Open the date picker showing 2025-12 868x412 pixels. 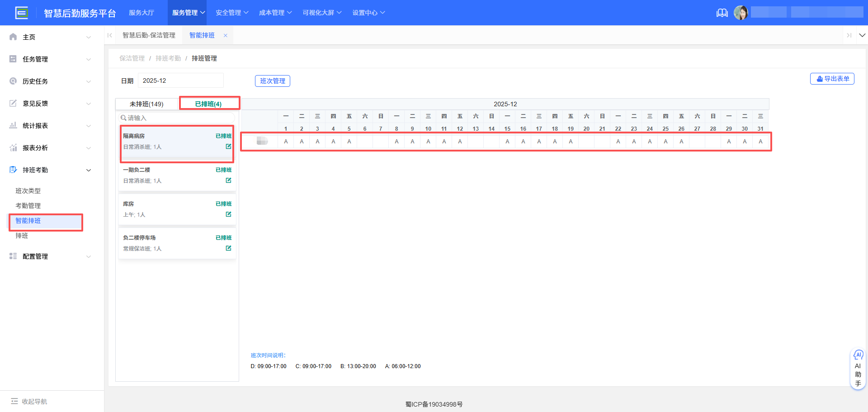pyautogui.click(x=180, y=80)
